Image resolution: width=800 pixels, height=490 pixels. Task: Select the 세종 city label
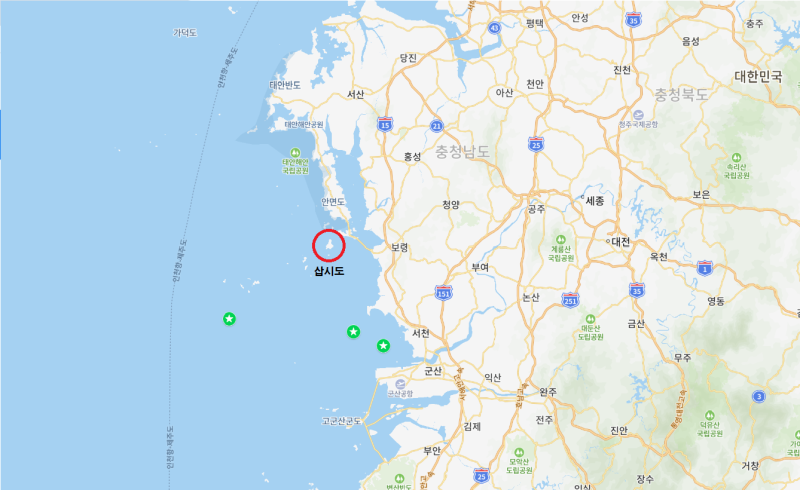click(x=595, y=201)
